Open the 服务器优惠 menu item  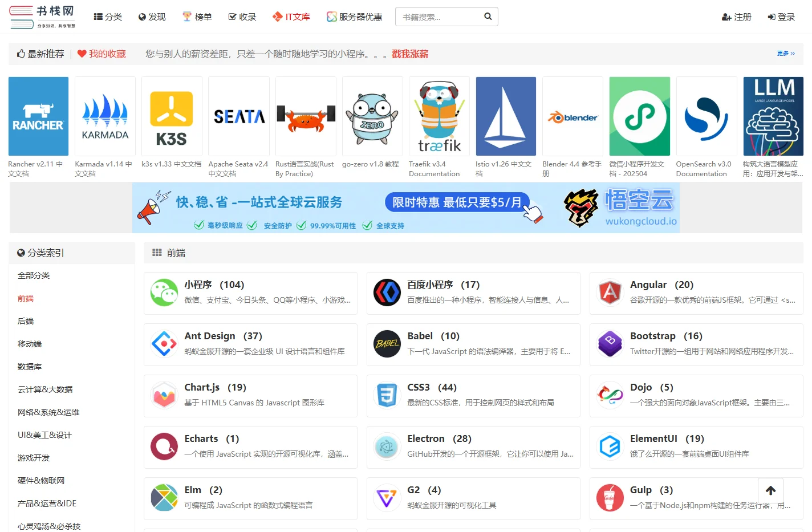point(355,17)
